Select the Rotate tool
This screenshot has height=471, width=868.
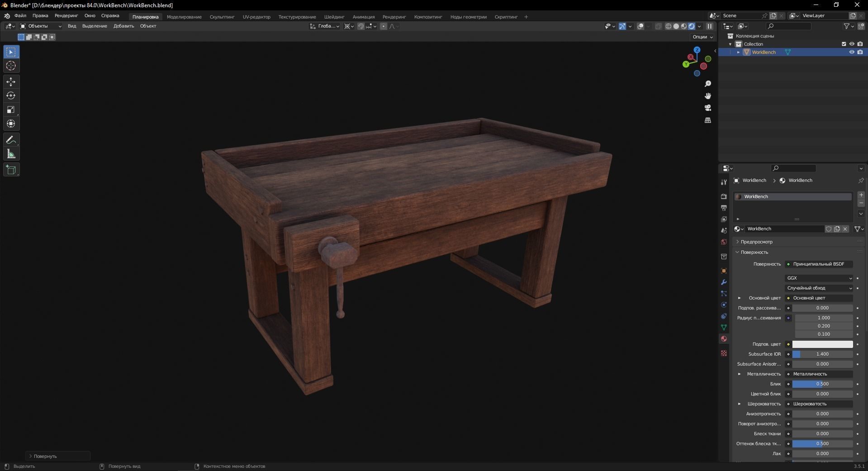(x=11, y=95)
